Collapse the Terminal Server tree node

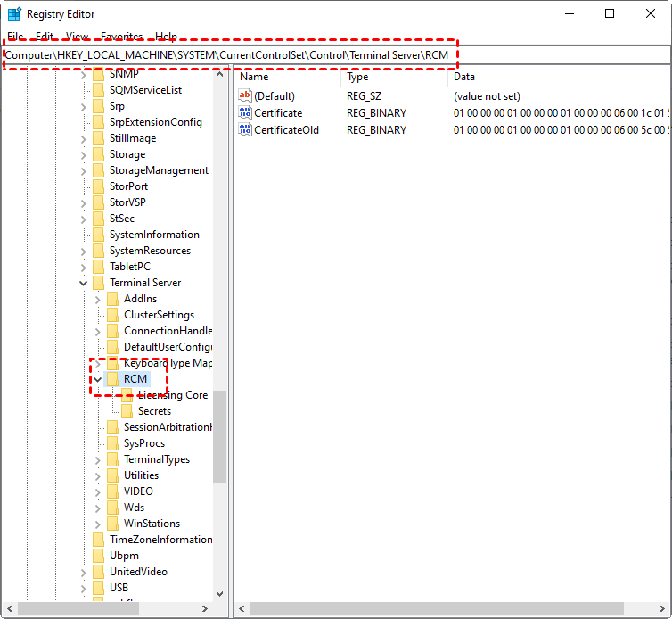coord(84,283)
